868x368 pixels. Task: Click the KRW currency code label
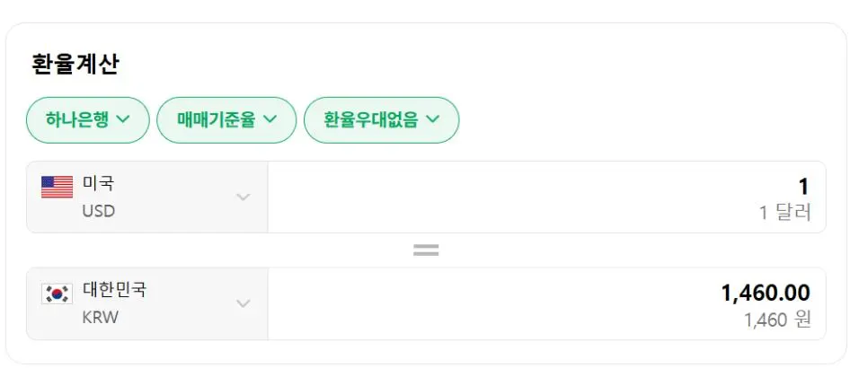(x=101, y=318)
